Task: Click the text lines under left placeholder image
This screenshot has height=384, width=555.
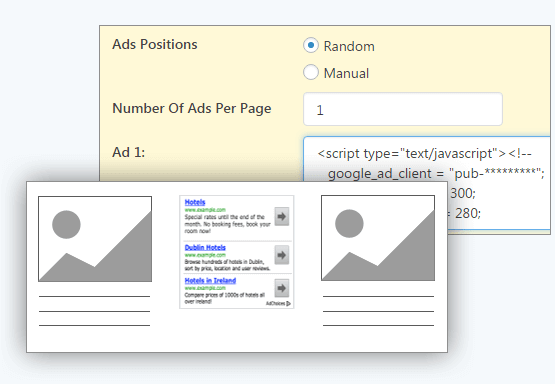Action: [x=95, y=311]
